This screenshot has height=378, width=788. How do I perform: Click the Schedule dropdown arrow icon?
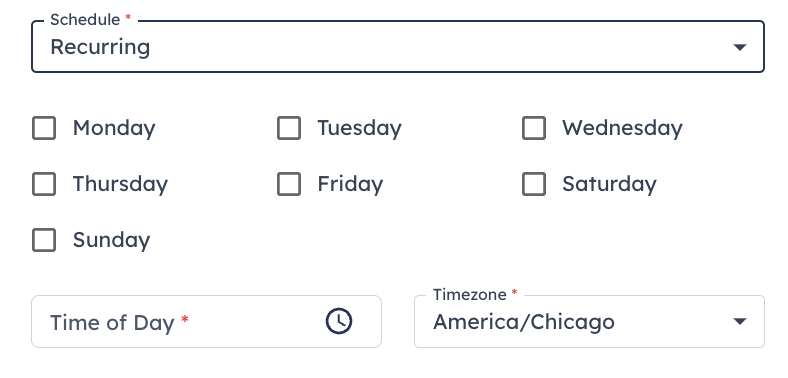click(x=739, y=47)
